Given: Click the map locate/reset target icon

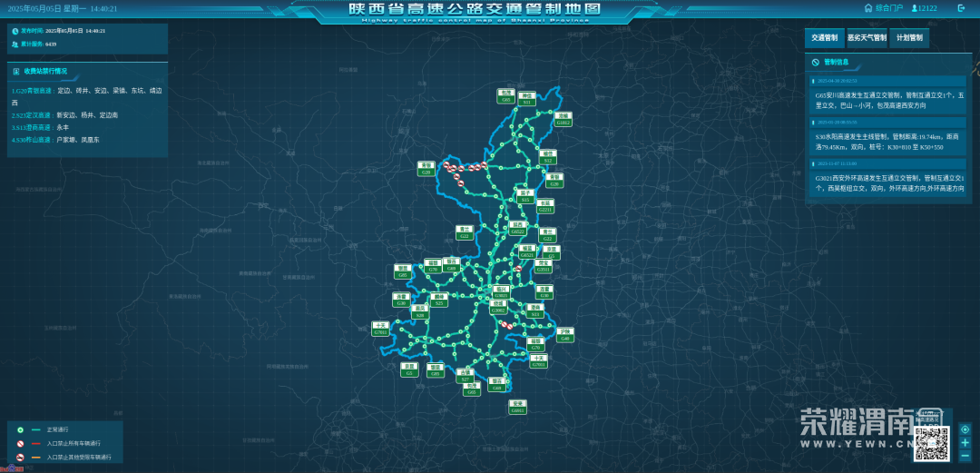Looking at the screenshot, I should pos(965,429).
